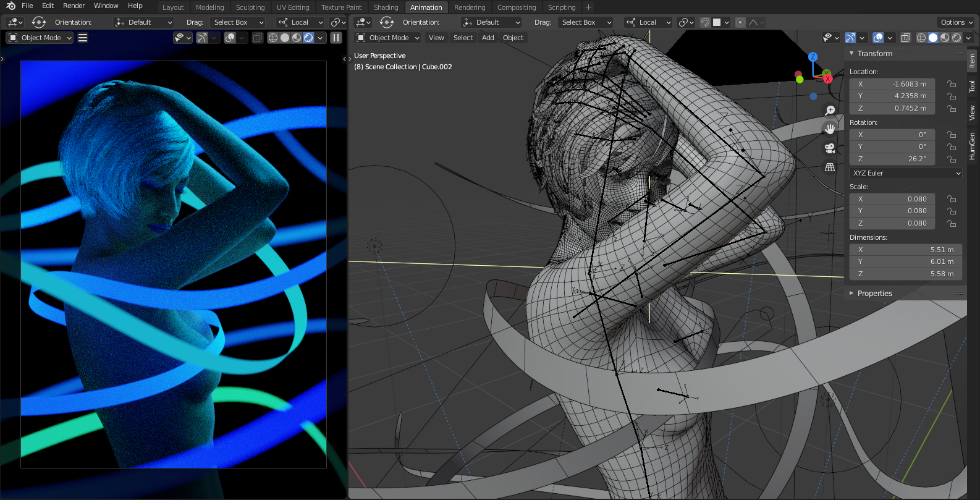Select wireframe shading in left viewport header
The width and height of the screenshot is (980, 500).
pyautogui.click(x=273, y=38)
